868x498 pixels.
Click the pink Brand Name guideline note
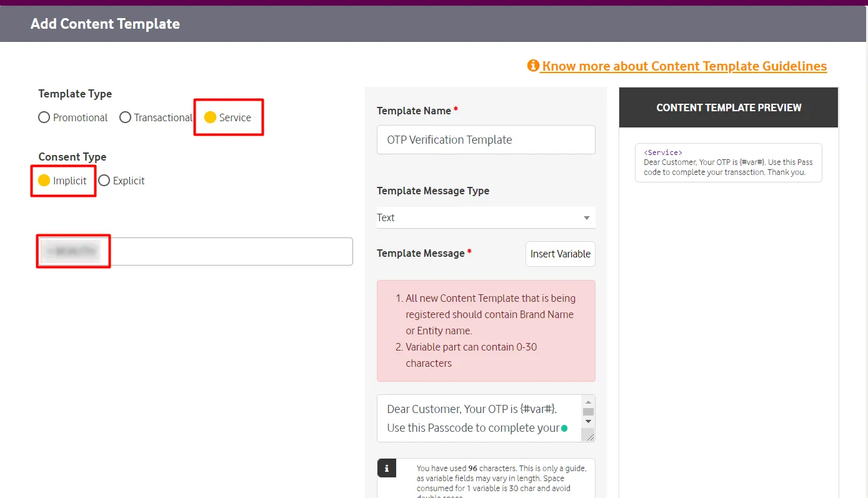point(486,331)
